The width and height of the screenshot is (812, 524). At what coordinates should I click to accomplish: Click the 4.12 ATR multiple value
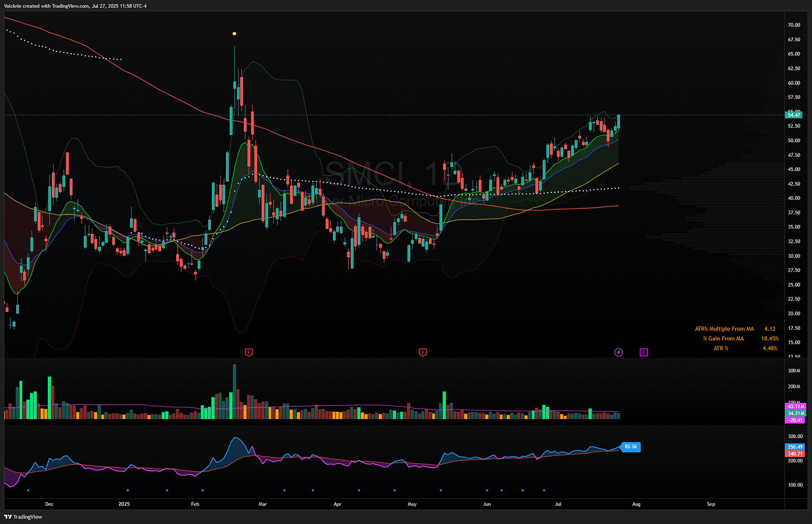tap(770, 329)
